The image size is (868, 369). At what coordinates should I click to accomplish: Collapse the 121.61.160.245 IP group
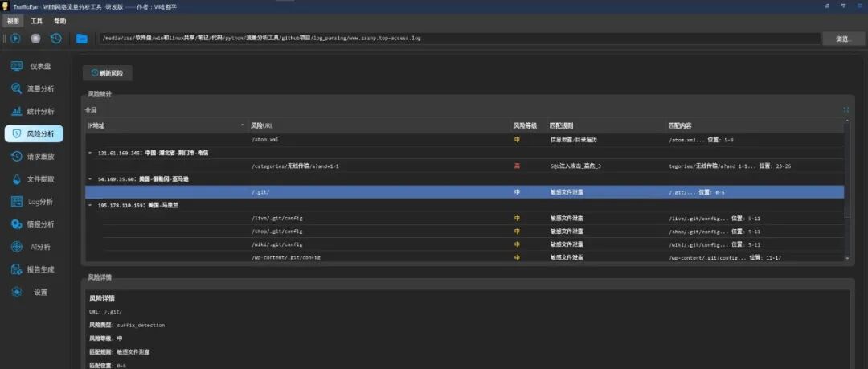pyautogui.click(x=90, y=153)
